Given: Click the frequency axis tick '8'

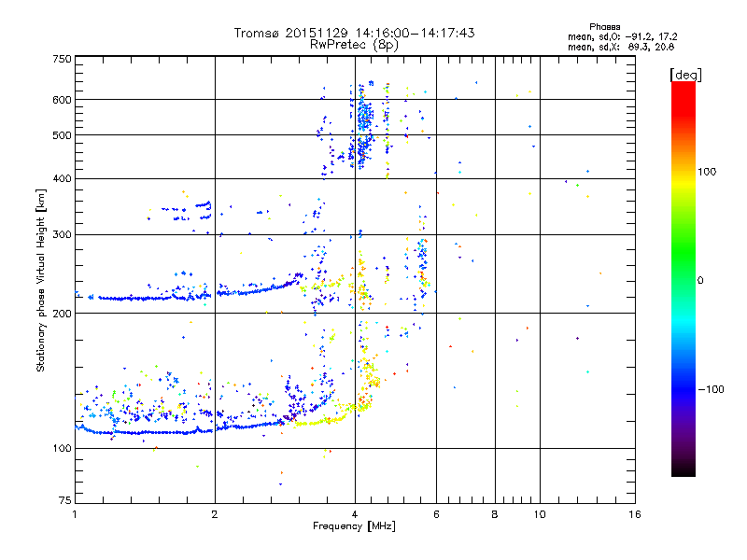Looking at the screenshot, I should coord(495,514).
